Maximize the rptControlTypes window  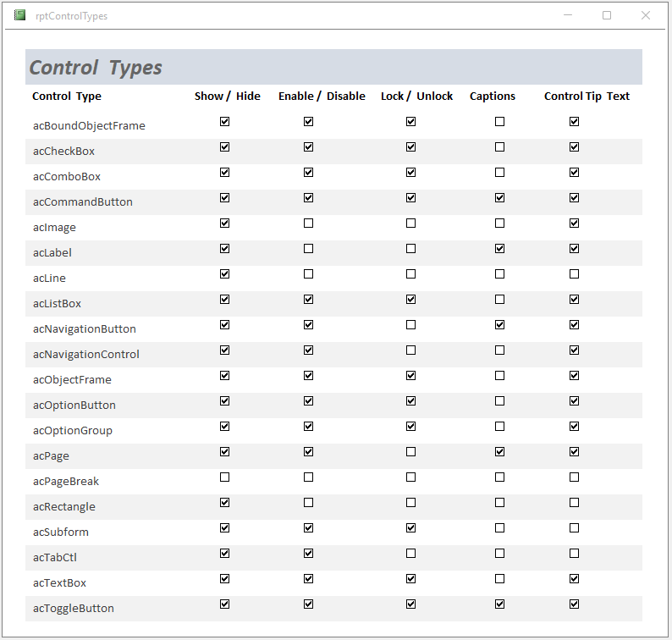tap(607, 15)
